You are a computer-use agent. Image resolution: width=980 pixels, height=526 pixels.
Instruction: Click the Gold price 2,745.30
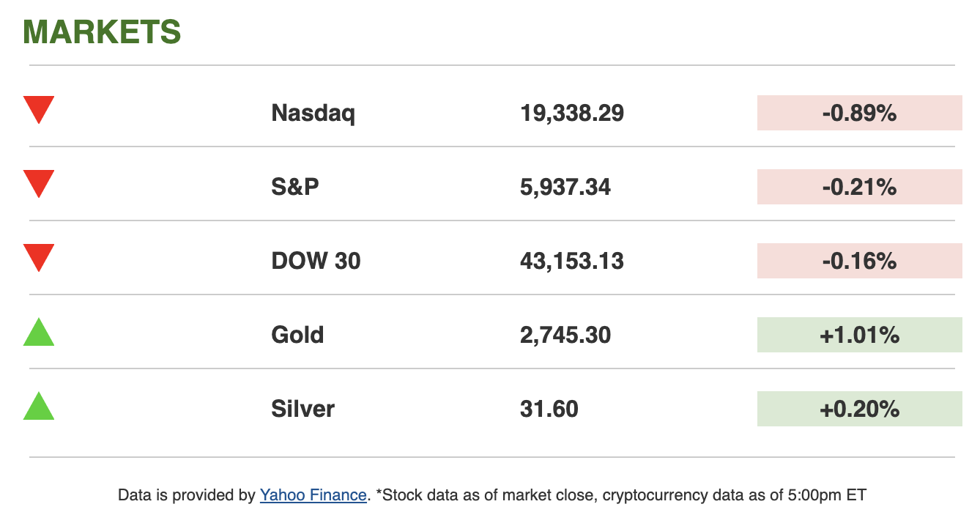coord(565,335)
